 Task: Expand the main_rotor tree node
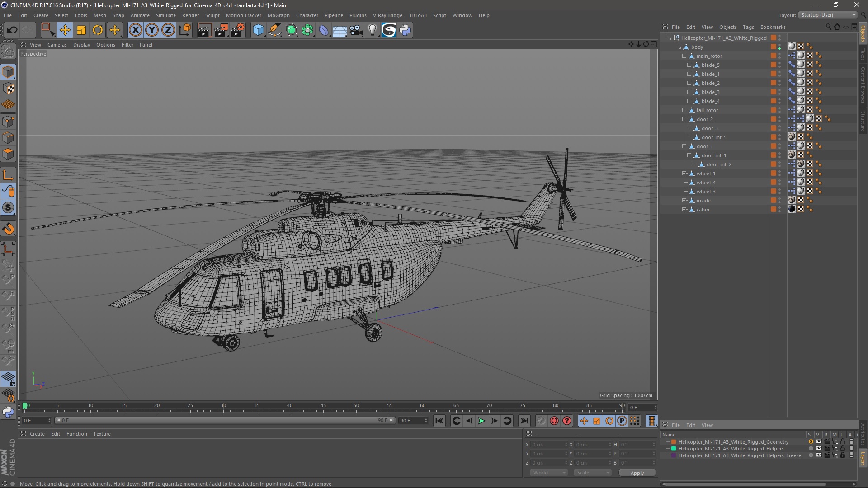click(x=684, y=56)
